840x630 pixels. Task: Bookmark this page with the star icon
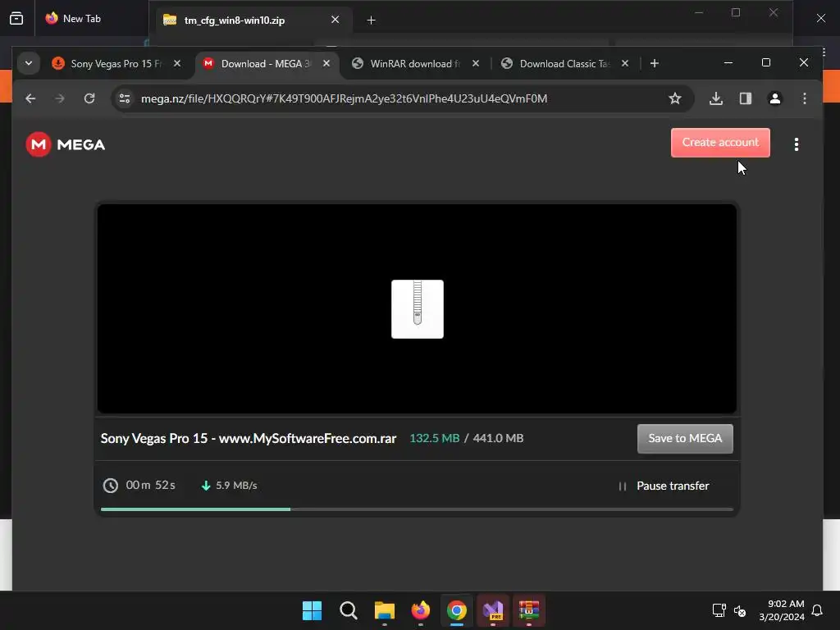click(675, 98)
